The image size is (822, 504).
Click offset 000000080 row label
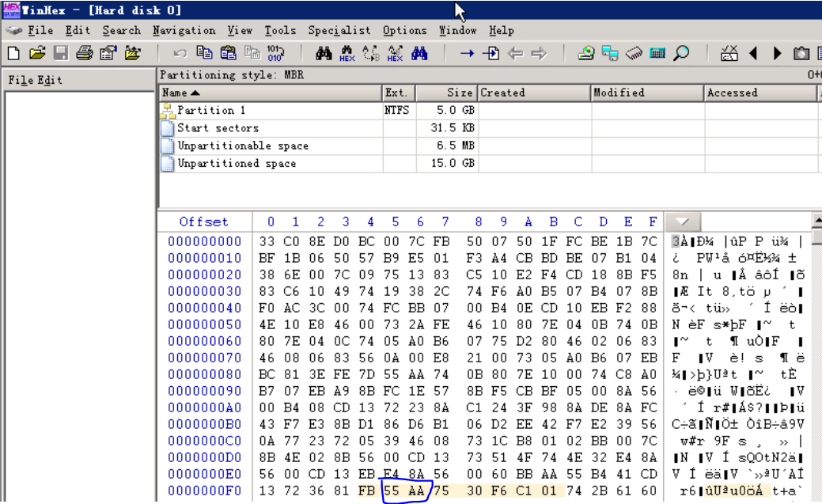tap(204, 374)
